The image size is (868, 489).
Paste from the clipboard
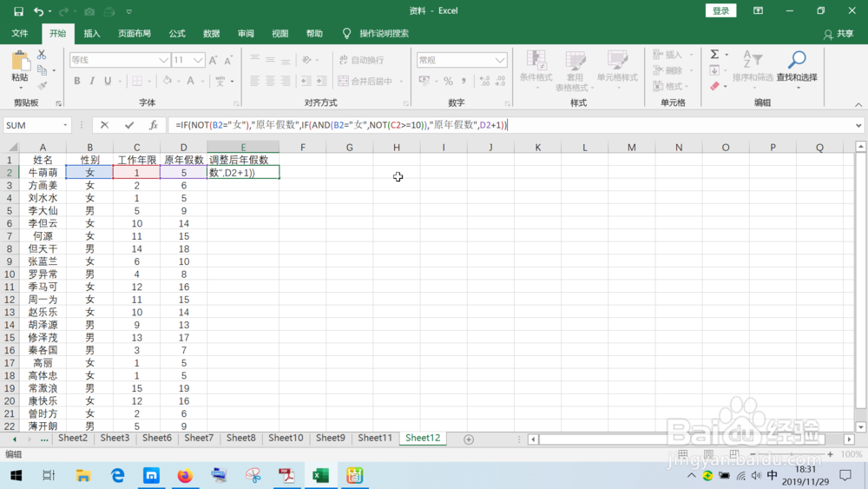(x=20, y=70)
